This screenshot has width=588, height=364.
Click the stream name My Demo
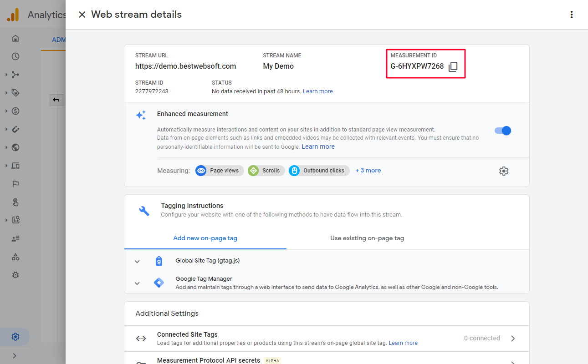(x=278, y=66)
